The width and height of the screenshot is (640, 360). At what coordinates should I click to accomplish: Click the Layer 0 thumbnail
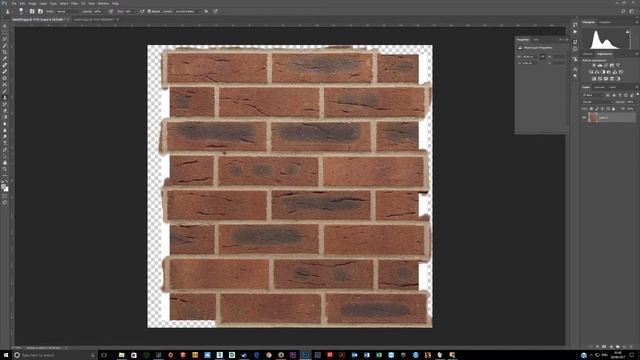point(593,118)
